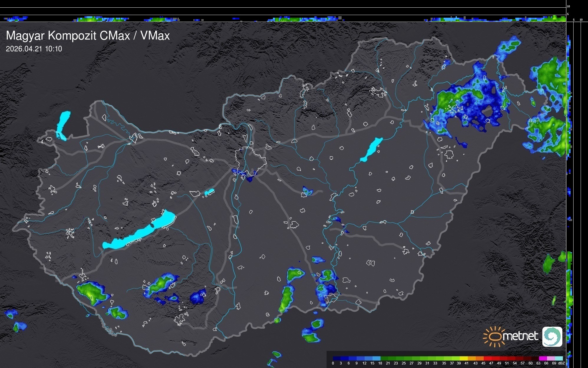Click the teal swirl radar app icon
The height and width of the screenshot is (368, 588).
[552, 336]
